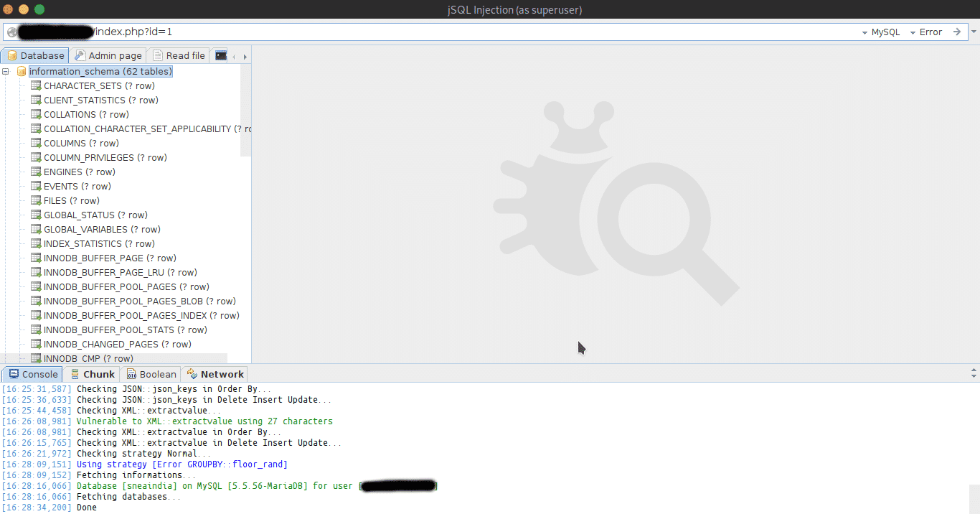Expand the address bar options arrow at far right
980x514 pixels.
[x=974, y=32]
